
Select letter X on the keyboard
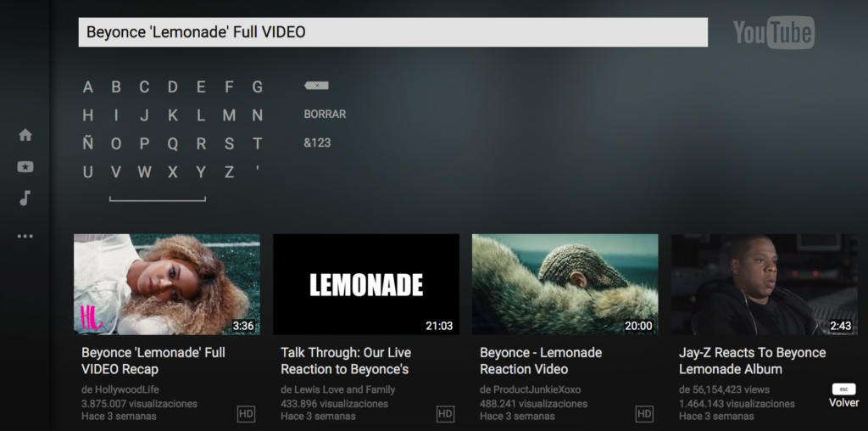click(173, 172)
